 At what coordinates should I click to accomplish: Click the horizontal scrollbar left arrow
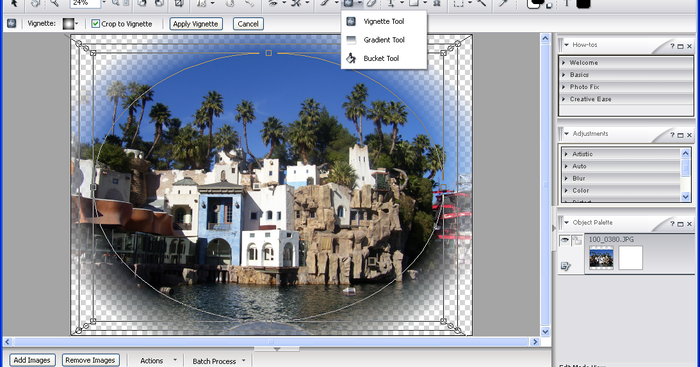7,342
